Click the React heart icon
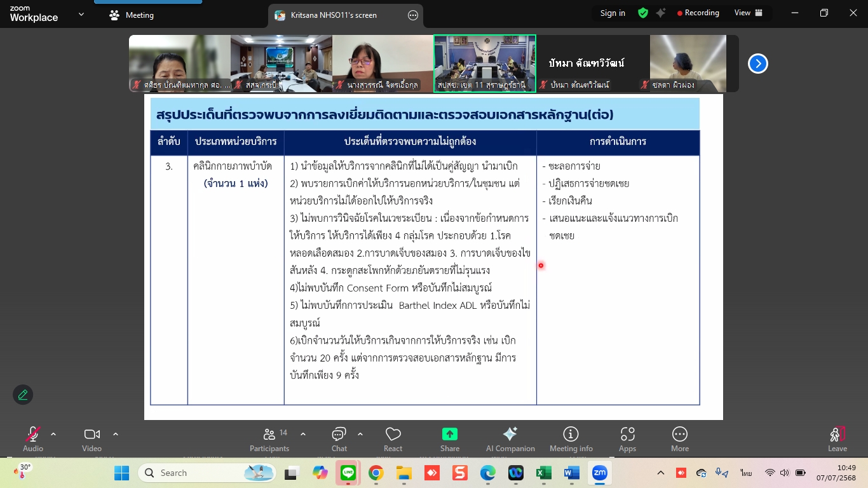This screenshot has width=868, height=488. [393, 439]
